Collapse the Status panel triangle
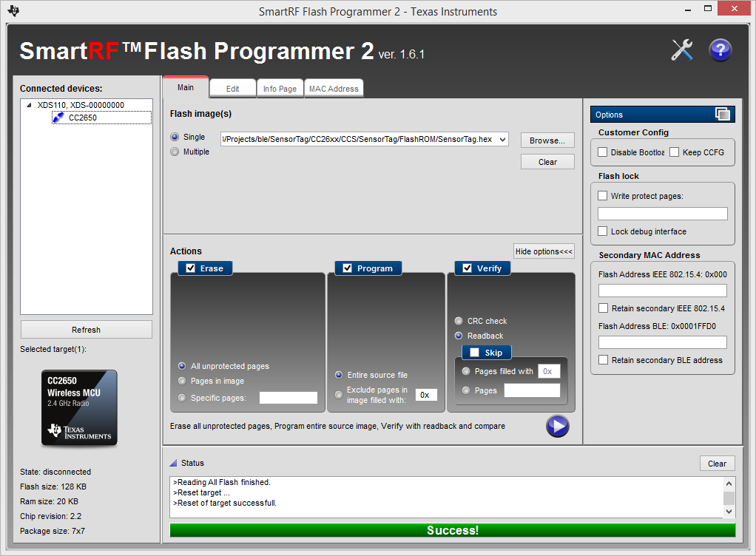 click(x=173, y=463)
